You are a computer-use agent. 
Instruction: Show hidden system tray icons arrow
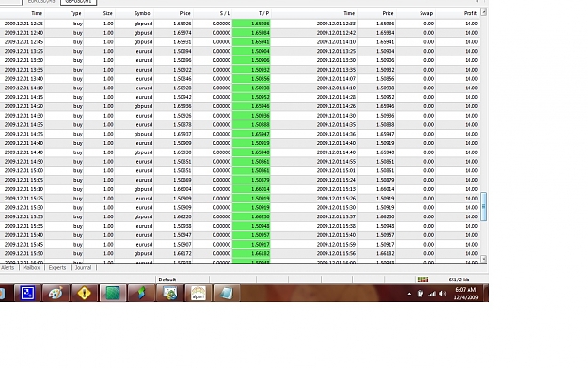[409, 294]
